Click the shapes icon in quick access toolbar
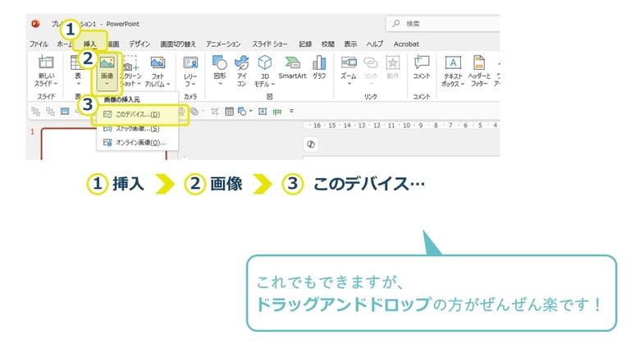 click(x=242, y=112)
